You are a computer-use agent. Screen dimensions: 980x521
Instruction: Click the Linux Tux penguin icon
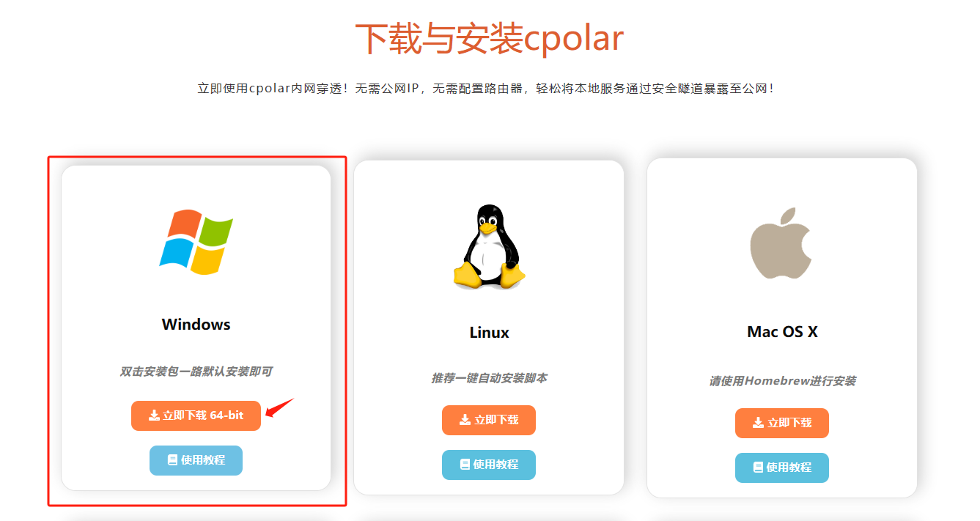coord(489,246)
